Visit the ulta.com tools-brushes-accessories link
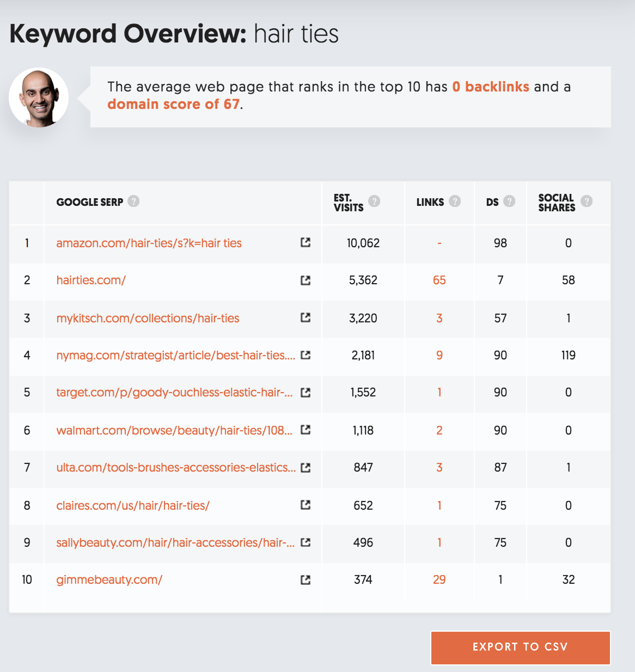This screenshot has height=672, width=635. click(176, 467)
